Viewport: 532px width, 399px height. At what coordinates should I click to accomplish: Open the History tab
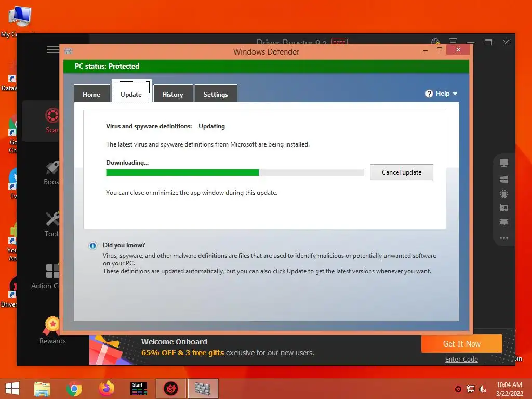click(x=172, y=94)
